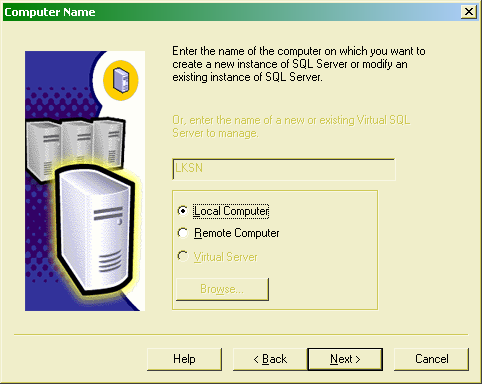Click the yellow circle server icon

click(121, 80)
